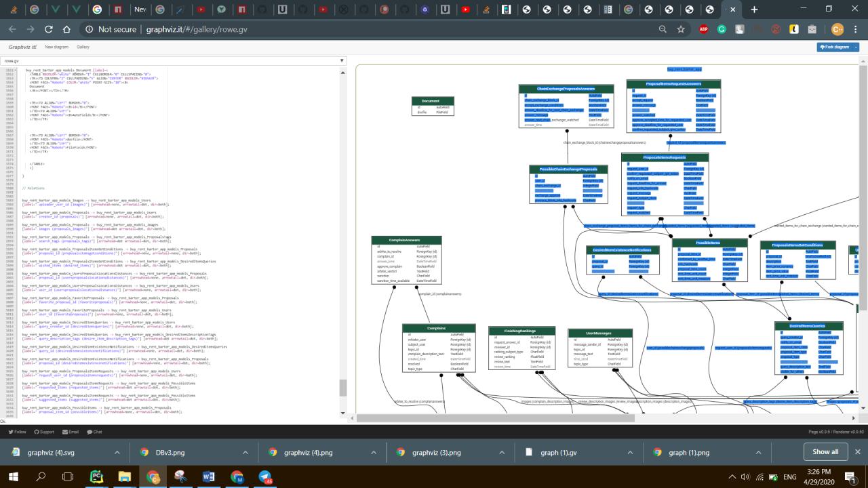This screenshot has width=868, height=488.
Task: Click the Email envelope icon in footer
Action: 65,431
